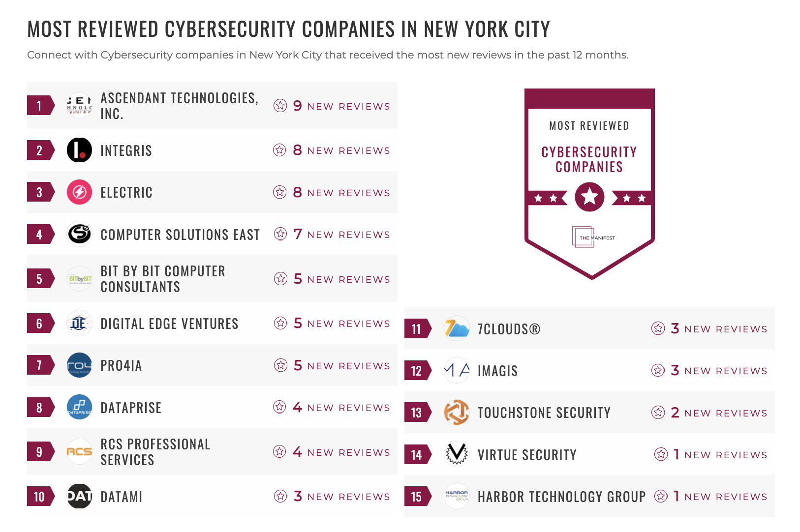The image size is (800, 532).
Task: Click the RCS orange logo
Action: tap(79, 451)
